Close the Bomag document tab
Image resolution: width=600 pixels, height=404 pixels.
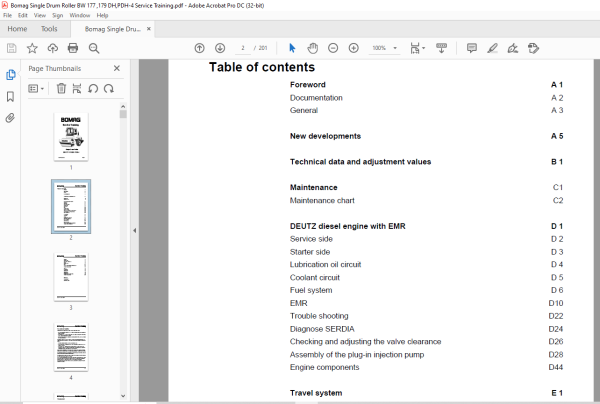pos(149,29)
